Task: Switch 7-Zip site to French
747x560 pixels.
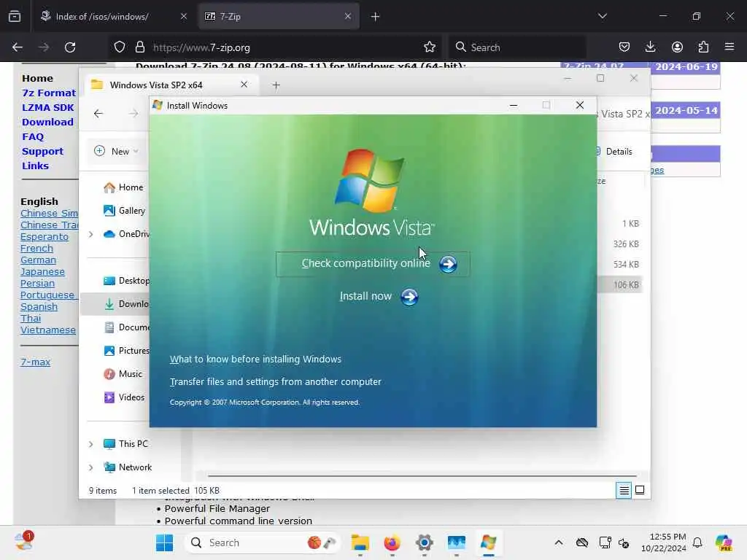Action: pyautogui.click(x=36, y=248)
